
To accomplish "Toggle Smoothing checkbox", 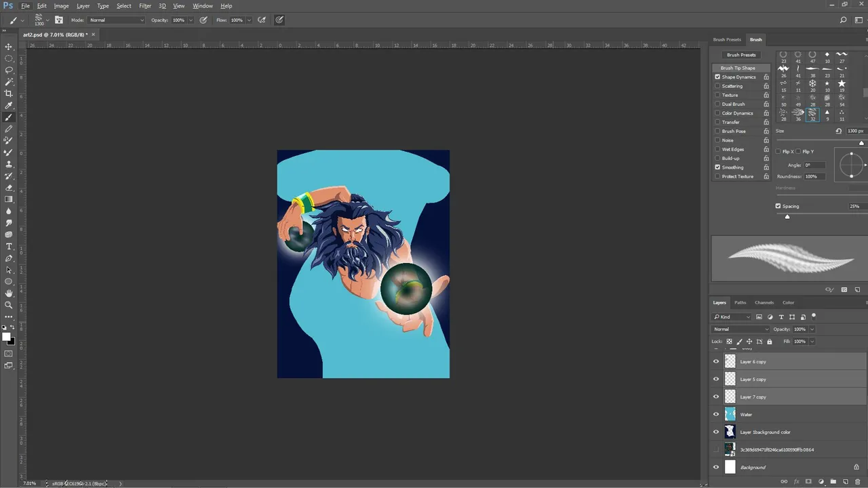I will pos(717,167).
